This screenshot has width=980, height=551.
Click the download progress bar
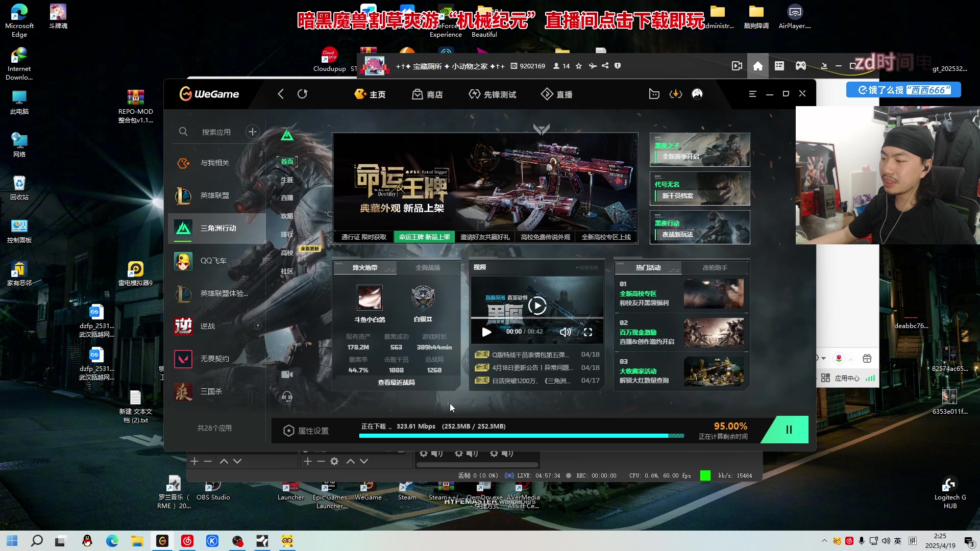(x=522, y=436)
